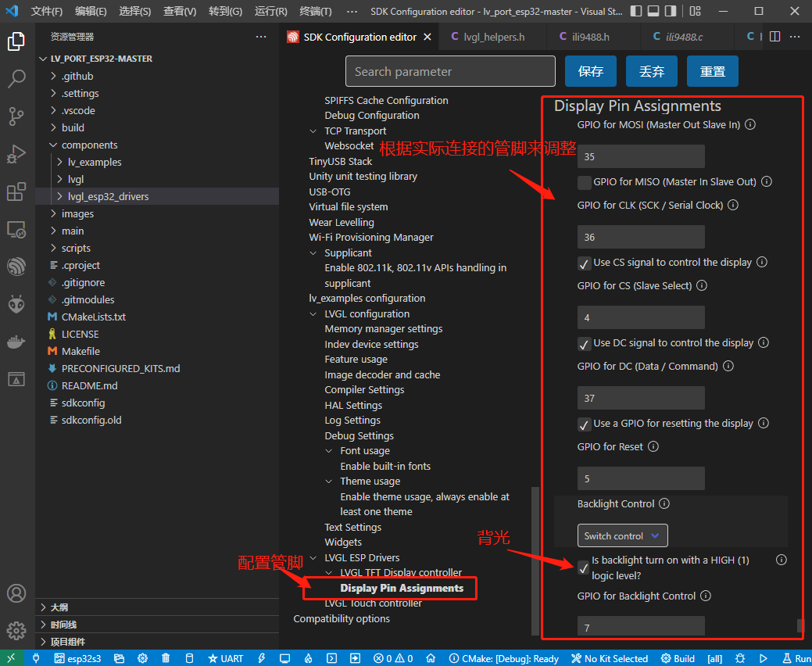Collapse the LVGL ESP Drivers section
This screenshot has height=666, width=812.
[x=313, y=558]
